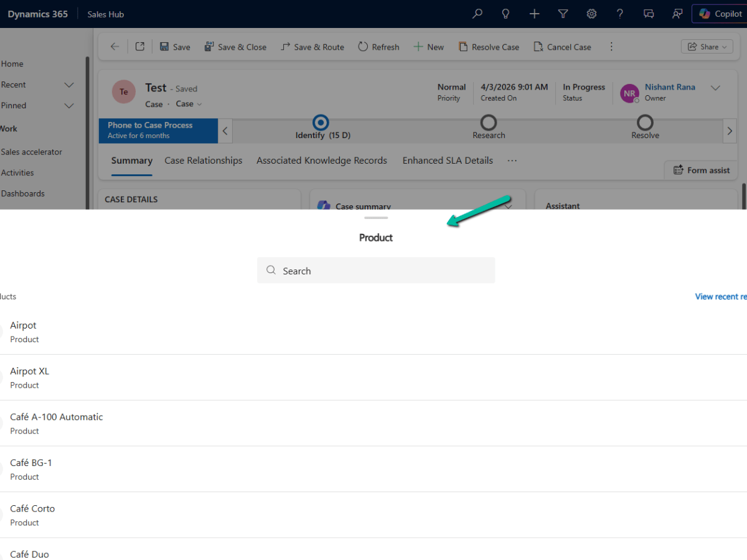Switch to the Summary tab
Screen dimensions: 747x560
pyautogui.click(x=131, y=161)
